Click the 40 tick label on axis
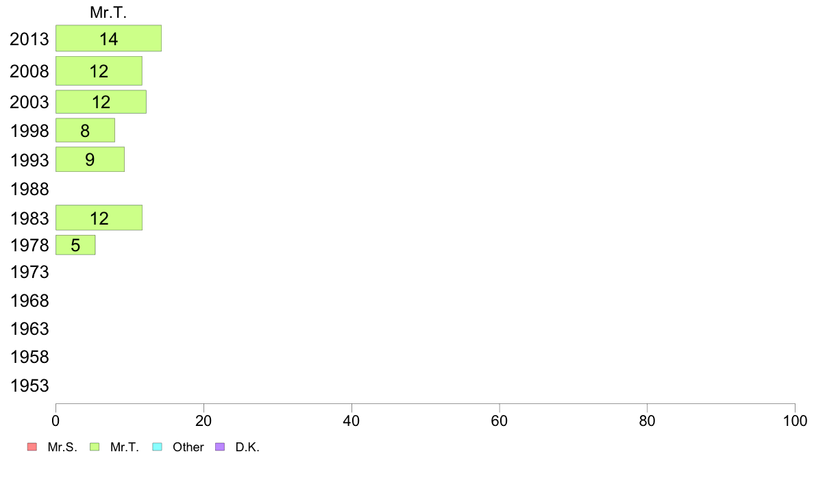 pos(351,420)
